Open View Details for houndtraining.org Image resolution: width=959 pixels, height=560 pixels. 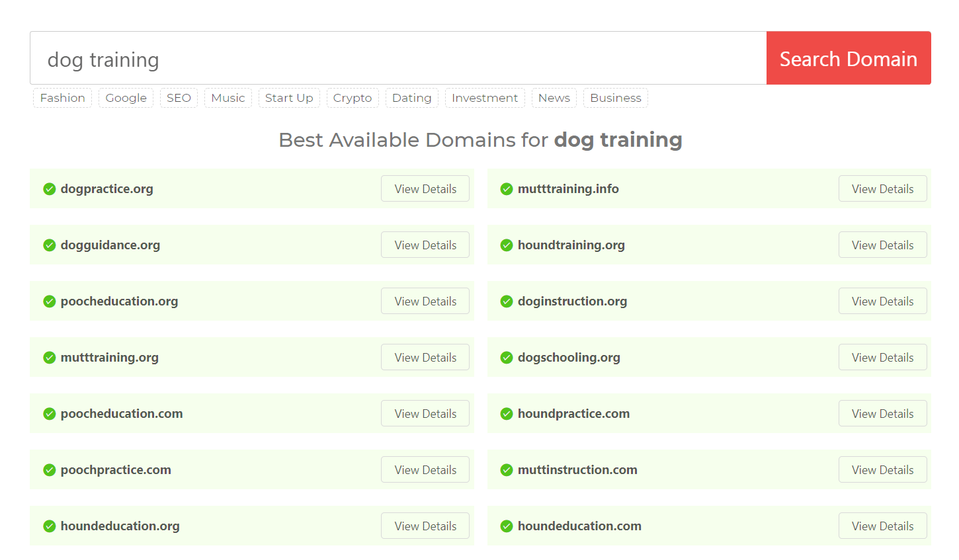tap(882, 245)
